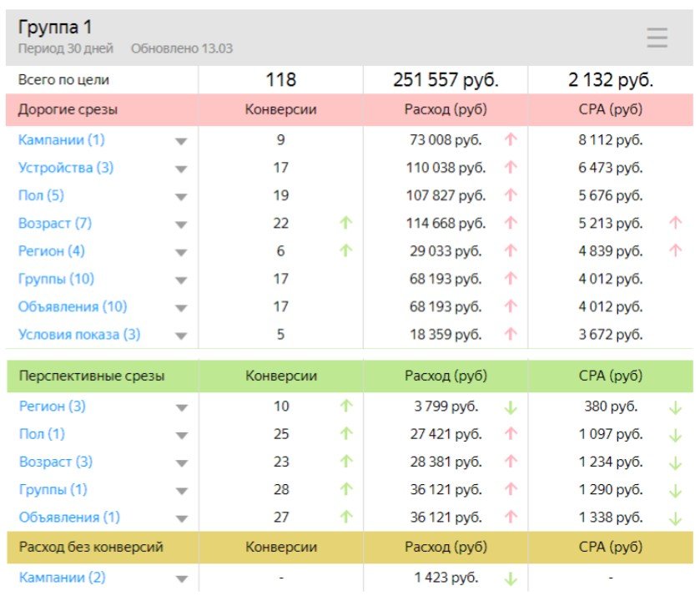Click the green down arrow beside 1 423 руб.
700x601 pixels.
(511, 578)
